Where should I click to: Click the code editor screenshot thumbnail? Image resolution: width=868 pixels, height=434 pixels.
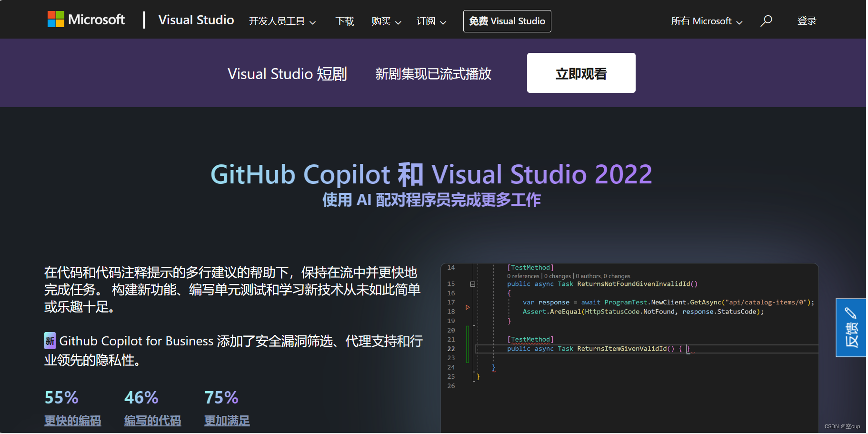click(x=629, y=348)
